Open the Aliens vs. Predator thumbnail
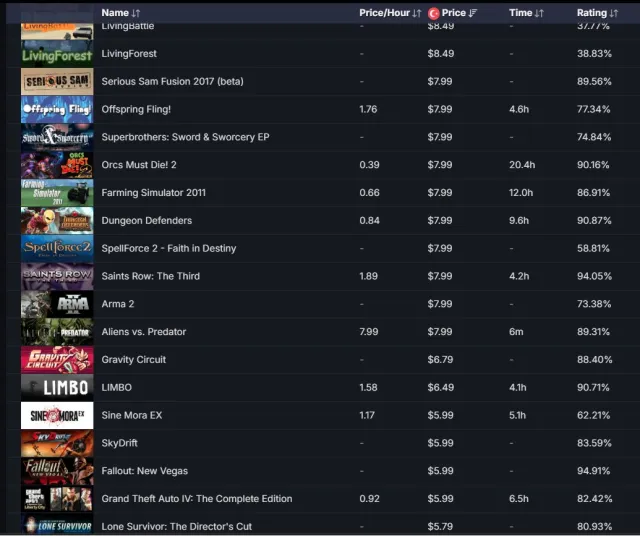Viewport: 640px width, 536px height. click(x=57, y=332)
